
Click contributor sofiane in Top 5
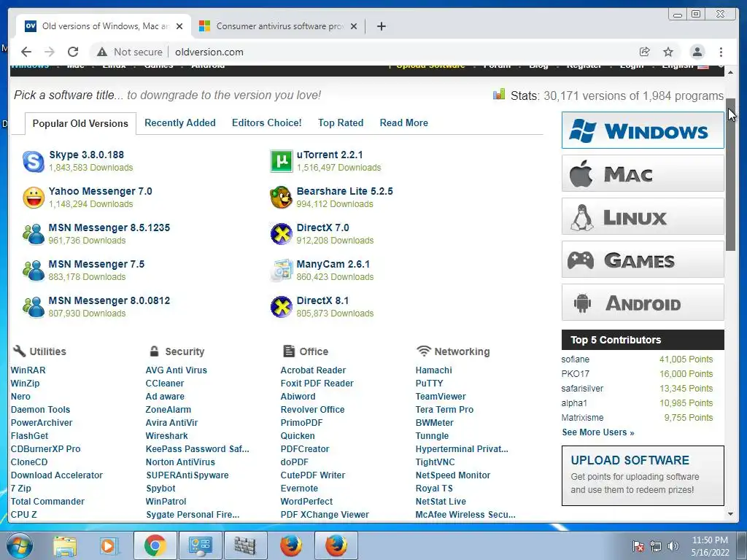coord(575,359)
